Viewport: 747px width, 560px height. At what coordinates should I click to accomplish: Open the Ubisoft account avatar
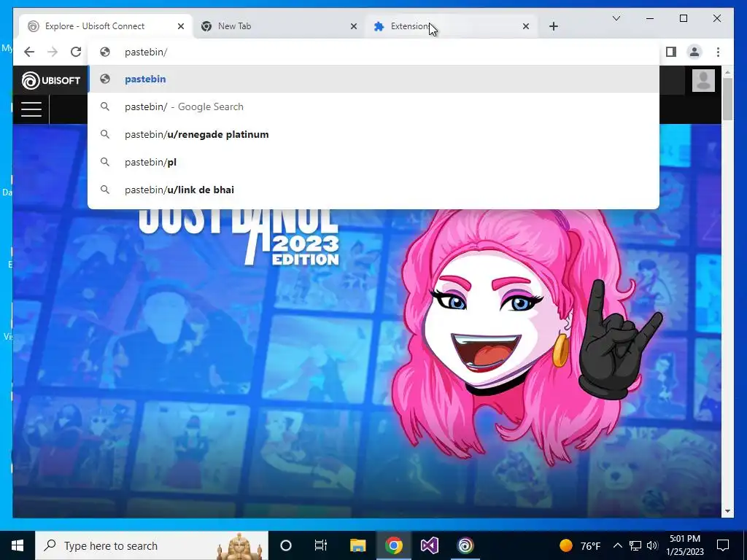coord(703,80)
